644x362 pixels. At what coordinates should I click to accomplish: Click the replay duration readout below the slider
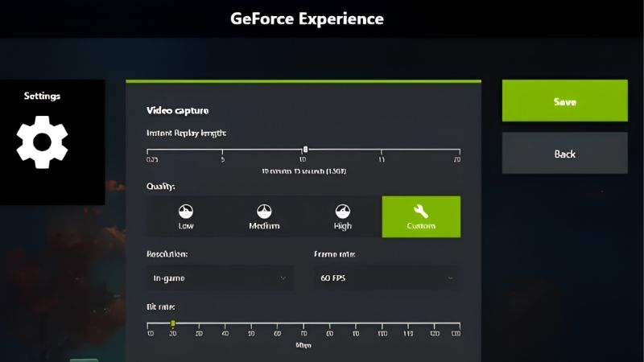304,171
